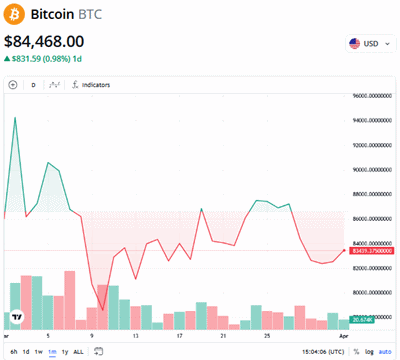Click the red 83439 price label

pos(371,251)
